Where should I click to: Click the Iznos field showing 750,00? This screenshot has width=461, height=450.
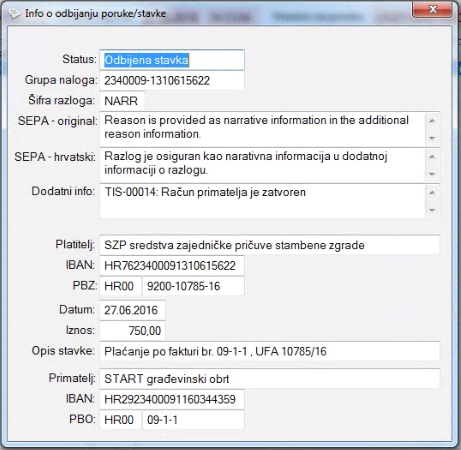(x=132, y=330)
